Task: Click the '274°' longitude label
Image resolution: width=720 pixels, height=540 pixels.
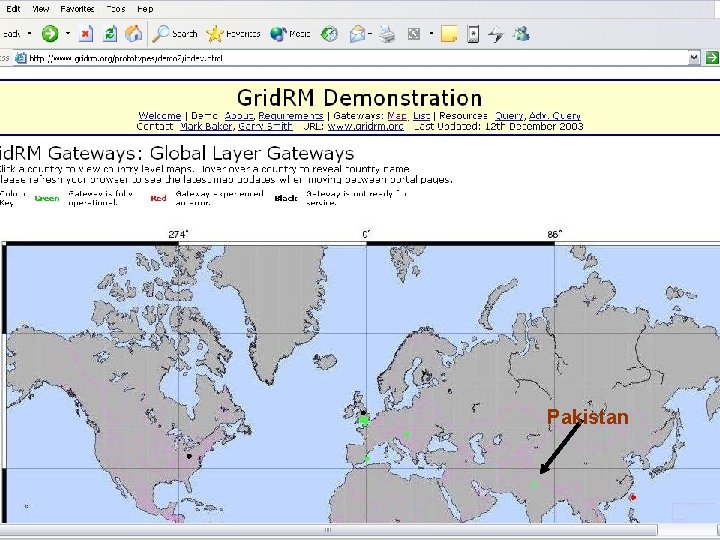Action: [179, 234]
